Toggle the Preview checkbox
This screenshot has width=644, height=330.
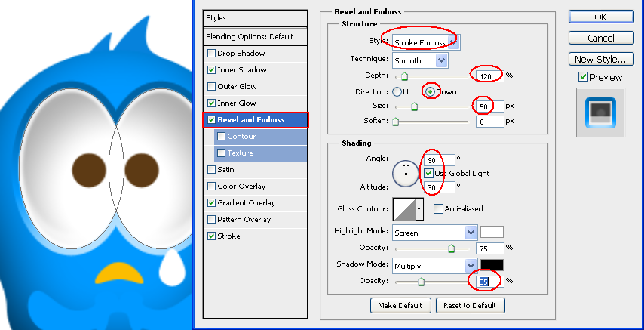tap(583, 77)
